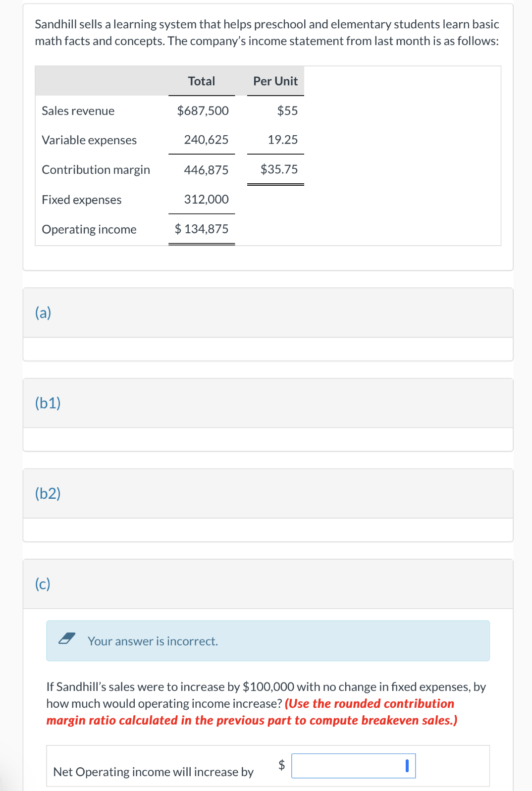The image size is (532, 791).
Task: Select the 312,000 fixed expenses value
Action: tap(206, 199)
